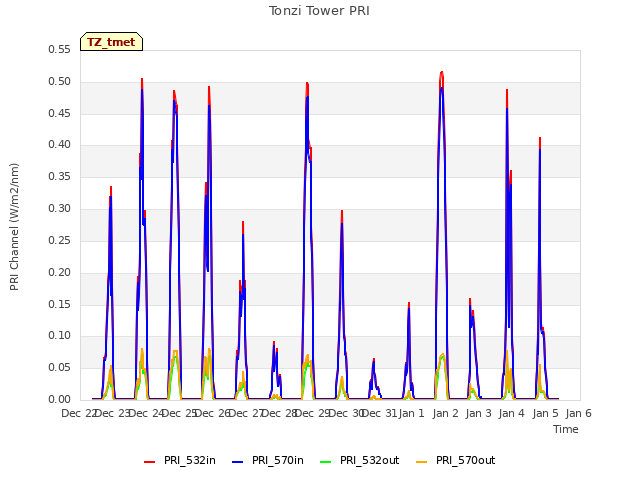Click the 0.10 y-axis tick label
Viewport: 640px width, 480px height.
59,336
